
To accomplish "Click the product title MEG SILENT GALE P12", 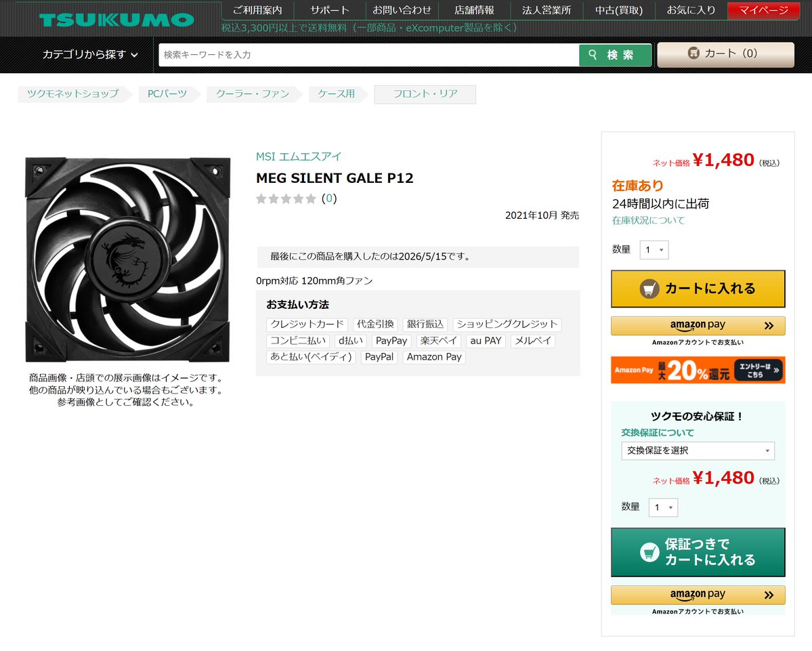I will coord(335,178).
